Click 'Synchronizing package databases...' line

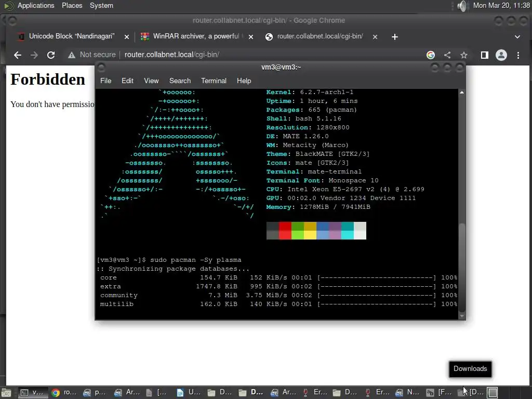click(x=173, y=269)
